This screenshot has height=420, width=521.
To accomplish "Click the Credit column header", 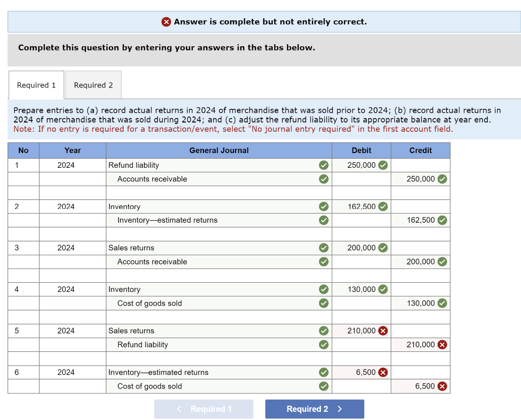I will (x=420, y=151).
